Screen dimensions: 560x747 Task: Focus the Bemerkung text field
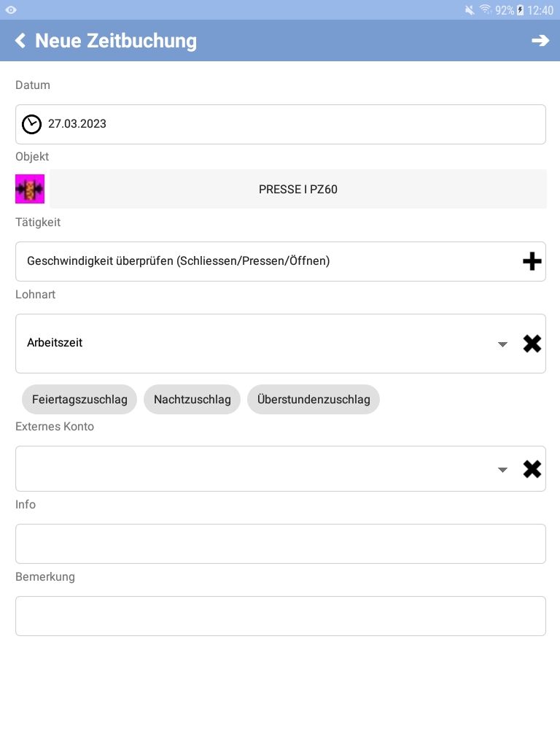pyautogui.click(x=281, y=616)
